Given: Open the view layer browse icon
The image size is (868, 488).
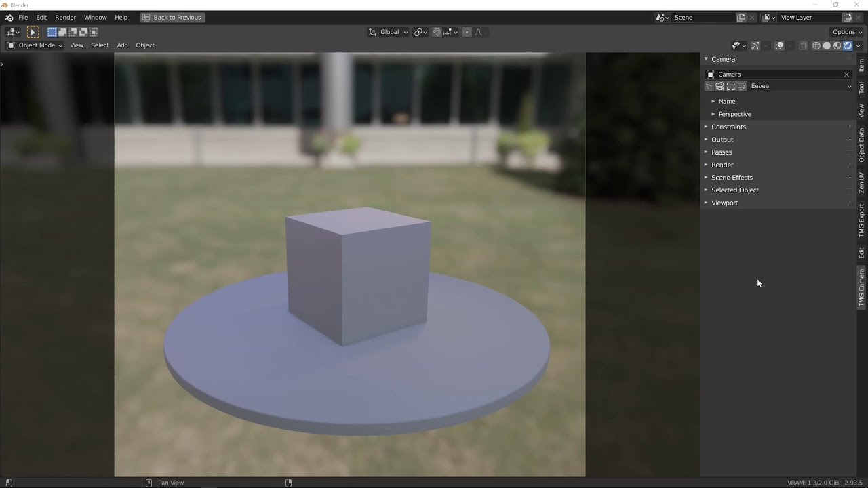Looking at the screenshot, I should [x=769, y=17].
